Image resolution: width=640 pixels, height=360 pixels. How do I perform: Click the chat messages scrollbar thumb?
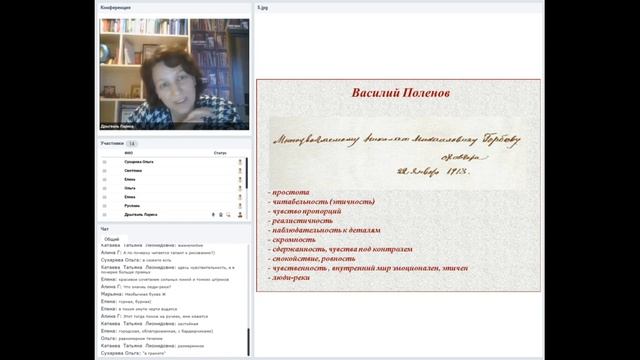pos(249,341)
